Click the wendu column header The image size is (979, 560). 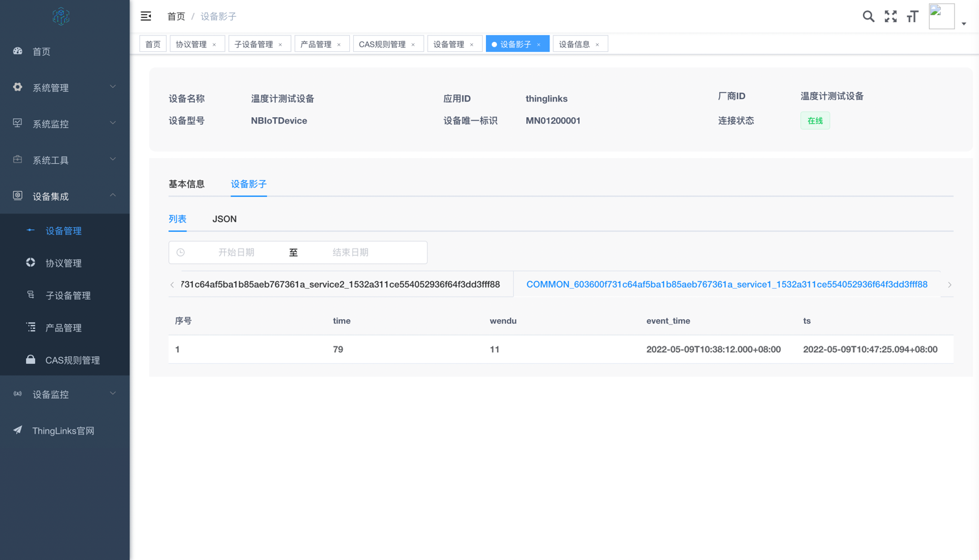[x=503, y=320]
